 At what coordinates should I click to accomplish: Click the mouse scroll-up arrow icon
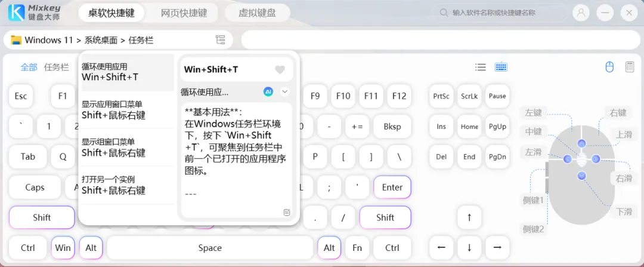[x=581, y=143]
